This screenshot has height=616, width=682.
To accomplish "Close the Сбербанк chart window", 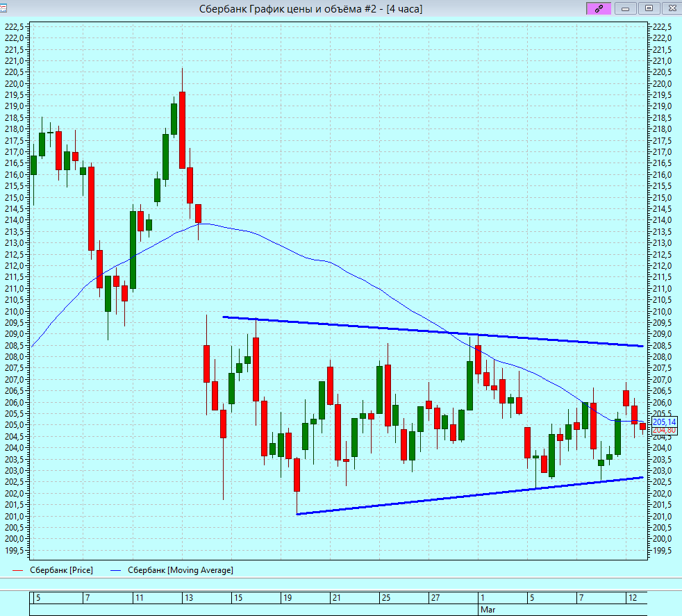I will [672, 8].
